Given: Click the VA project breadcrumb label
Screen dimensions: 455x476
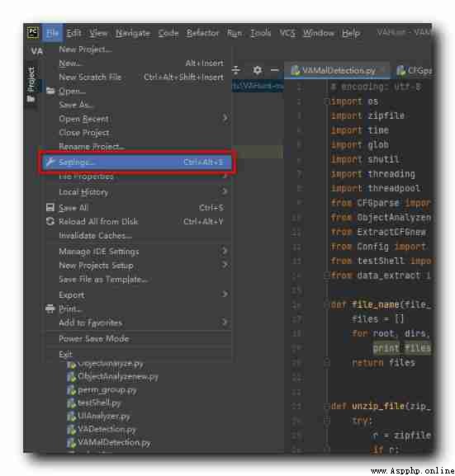Looking at the screenshot, I should (37, 51).
